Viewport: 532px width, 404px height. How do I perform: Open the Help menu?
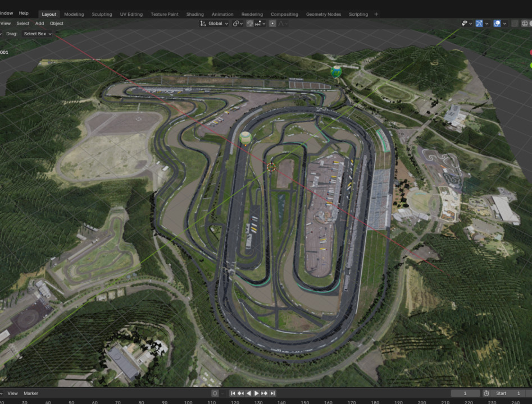(24, 13)
